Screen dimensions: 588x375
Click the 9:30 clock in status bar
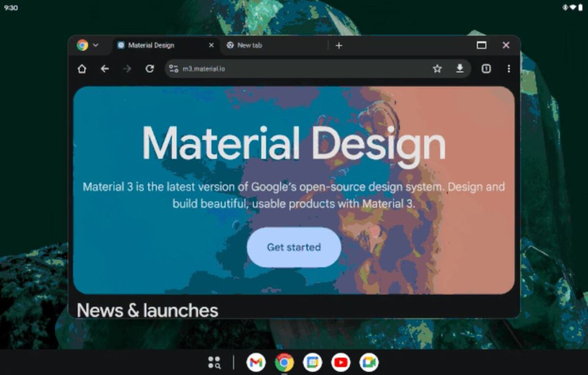click(x=11, y=8)
